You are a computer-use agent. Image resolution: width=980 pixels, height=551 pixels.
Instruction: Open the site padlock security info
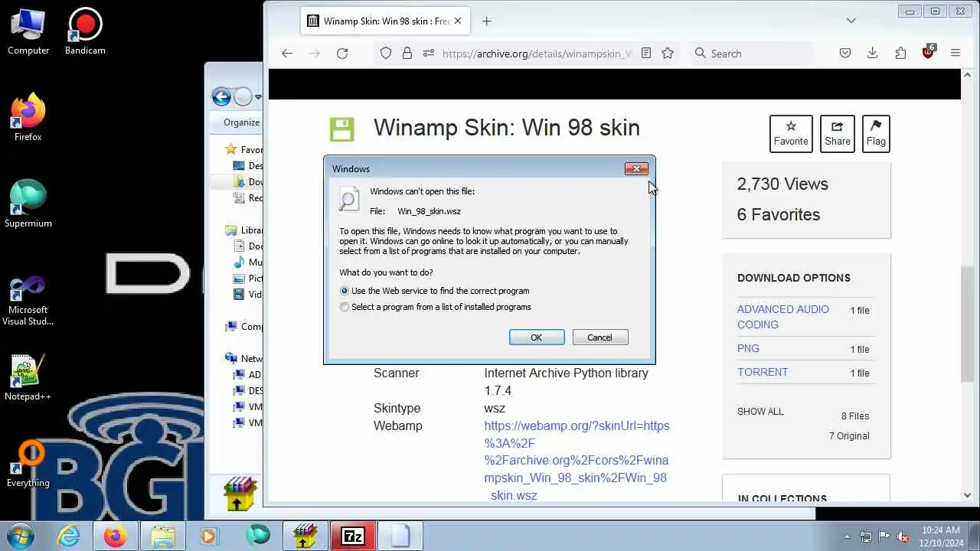pyautogui.click(x=407, y=54)
